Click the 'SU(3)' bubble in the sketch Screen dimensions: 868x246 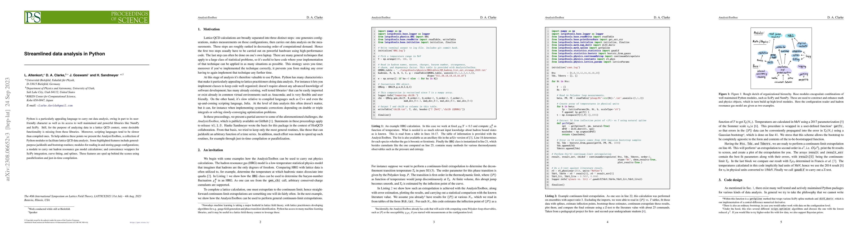click(x=770, y=63)
